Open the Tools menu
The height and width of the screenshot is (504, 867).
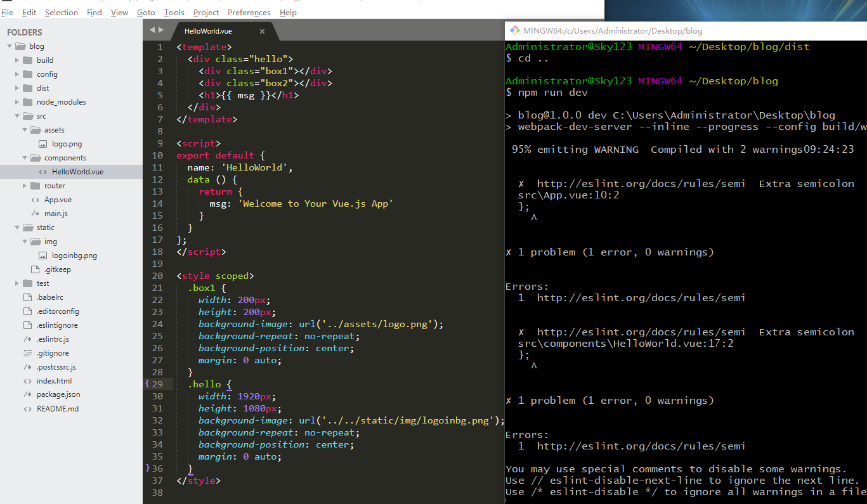(174, 12)
